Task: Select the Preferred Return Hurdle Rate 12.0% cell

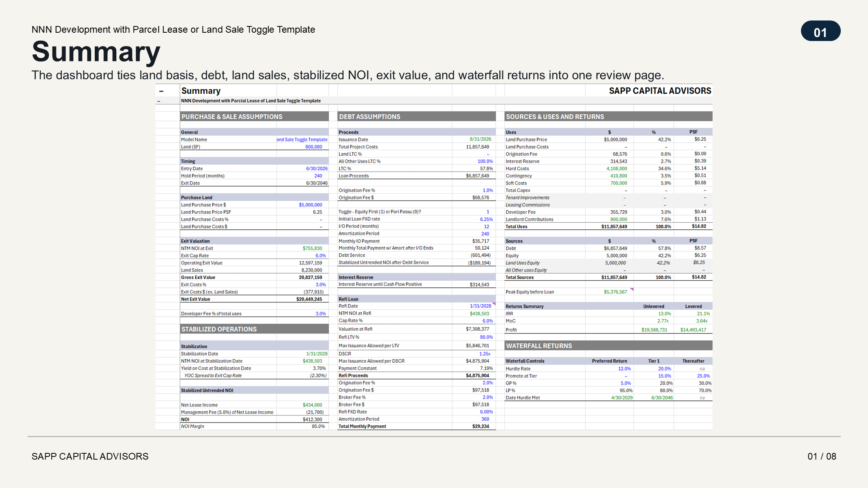Action: [x=610, y=369]
